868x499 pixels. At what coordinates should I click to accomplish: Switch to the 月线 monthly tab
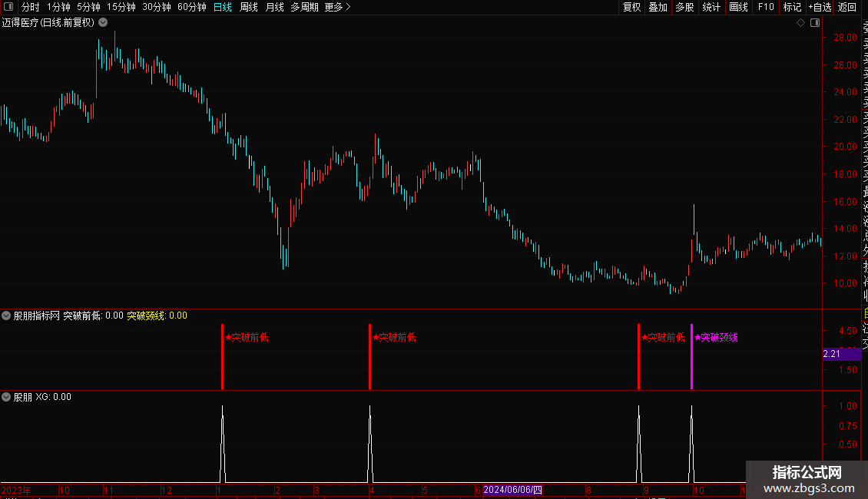pos(274,7)
